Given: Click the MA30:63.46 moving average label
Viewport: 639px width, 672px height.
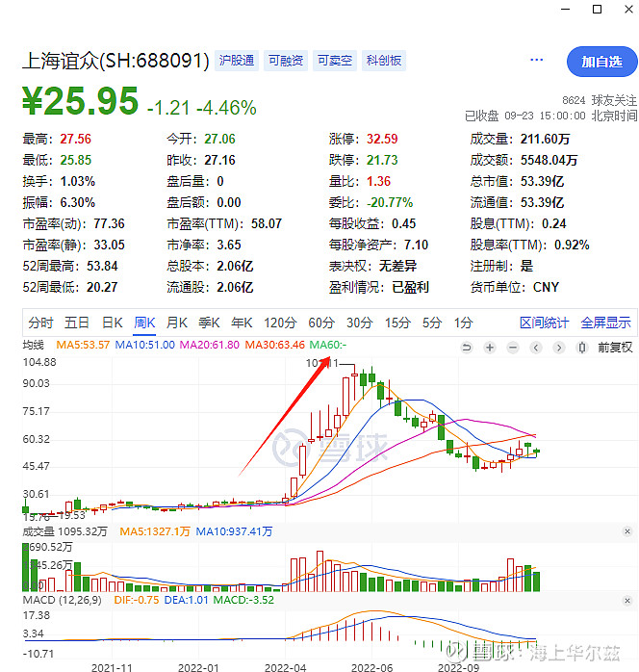Looking at the screenshot, I should click(x=274, y=345).
